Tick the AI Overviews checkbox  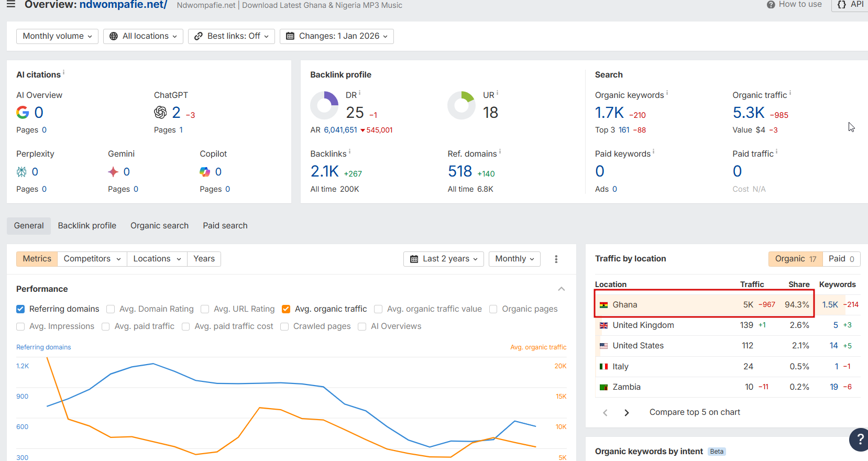click(362, 326)
